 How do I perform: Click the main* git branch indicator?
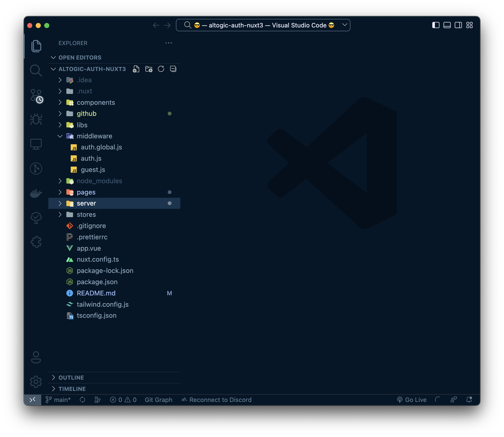(x=58, y=400)
